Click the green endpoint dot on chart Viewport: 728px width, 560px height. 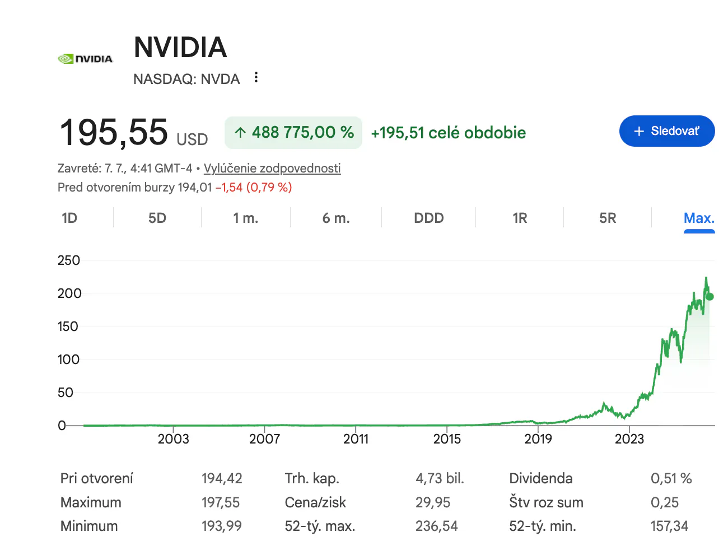[x=710, y=297]
